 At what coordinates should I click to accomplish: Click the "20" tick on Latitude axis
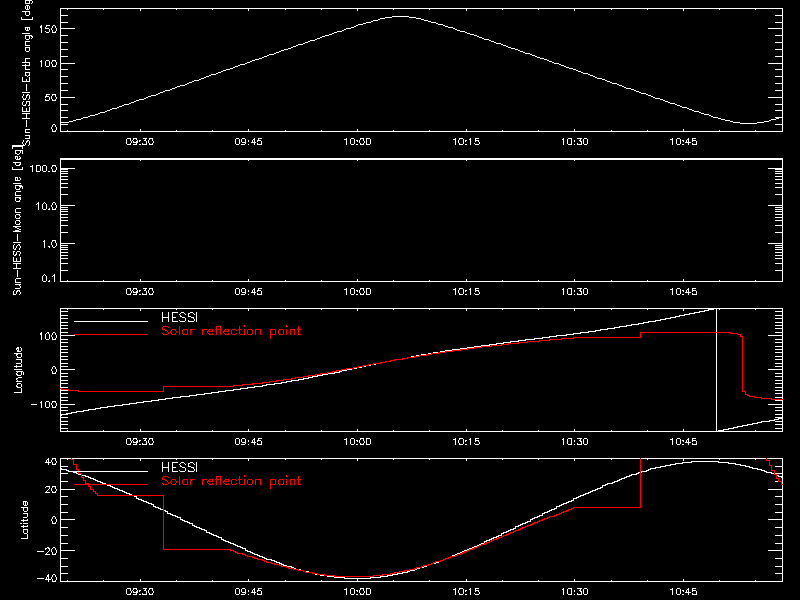[x=51, y=490]
